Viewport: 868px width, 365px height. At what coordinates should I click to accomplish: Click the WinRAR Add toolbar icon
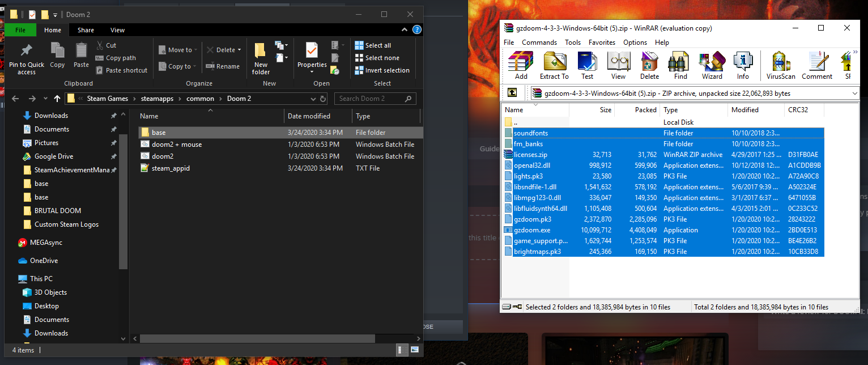tap(521, 65)
